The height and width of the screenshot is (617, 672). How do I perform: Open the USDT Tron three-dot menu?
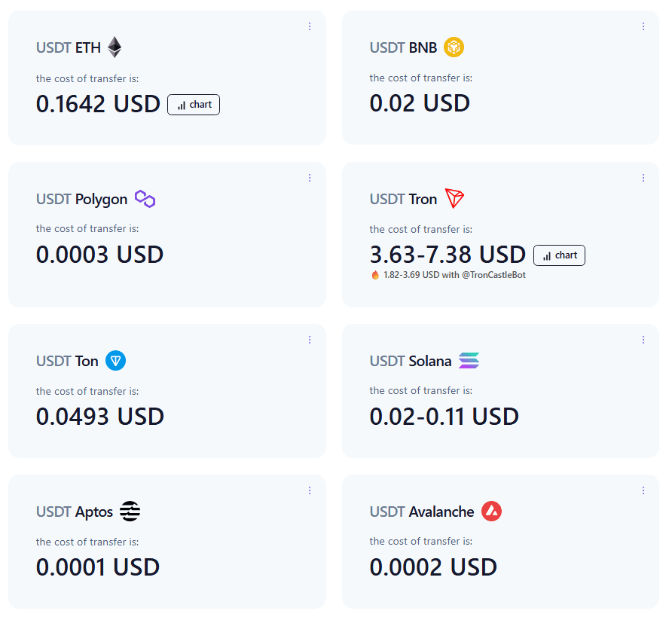click(x=643, y=178)
